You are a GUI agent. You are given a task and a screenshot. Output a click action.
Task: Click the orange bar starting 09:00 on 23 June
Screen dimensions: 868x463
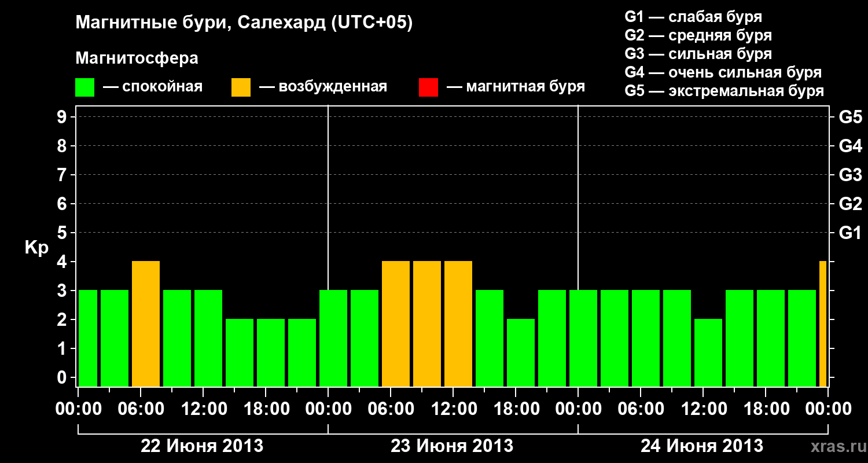pos(427,324)
